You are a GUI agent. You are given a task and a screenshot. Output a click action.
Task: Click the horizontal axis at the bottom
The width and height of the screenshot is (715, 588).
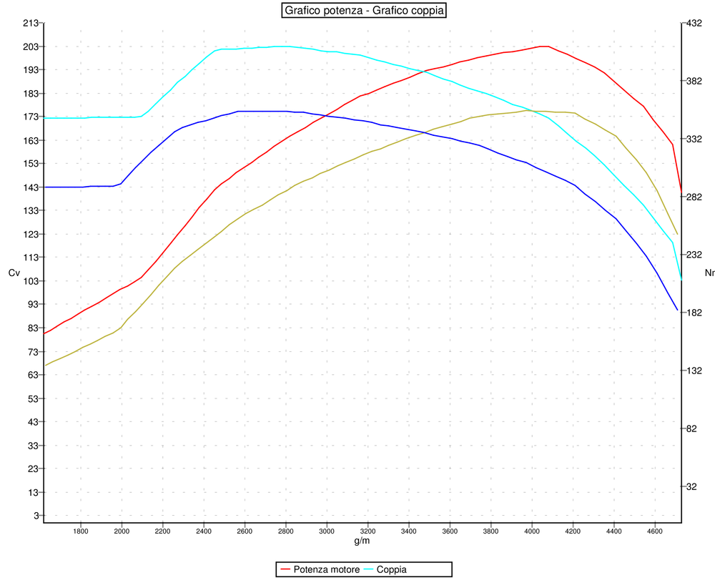click(x=357, y=523)
